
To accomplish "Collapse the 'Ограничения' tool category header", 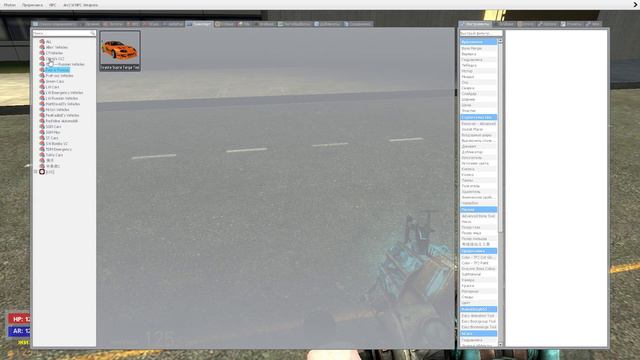I will point(478,42).
